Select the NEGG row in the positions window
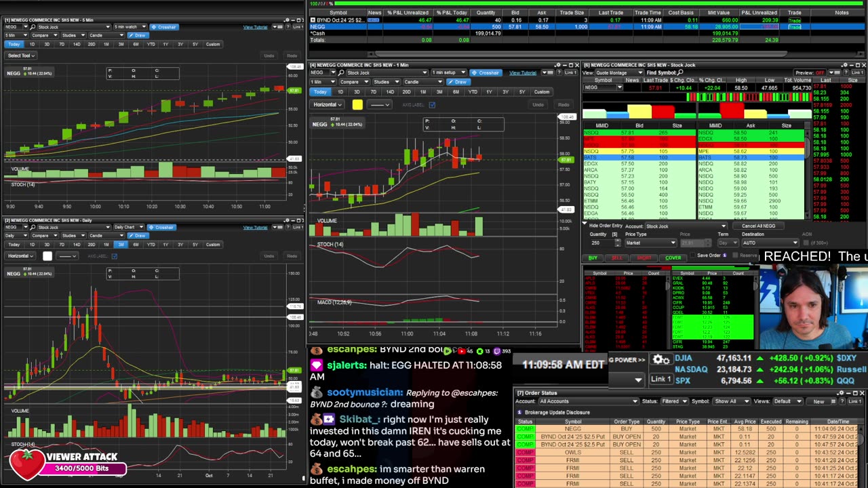Screen dimensions: 868x488 point(587,26)
